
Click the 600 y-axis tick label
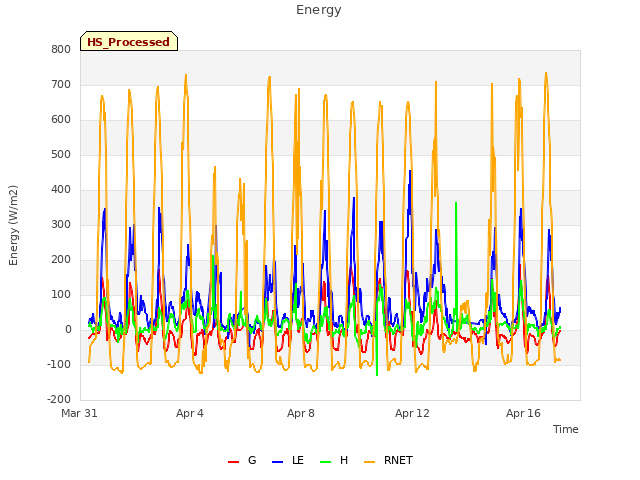pyautogui.click(x=61, y=120)
